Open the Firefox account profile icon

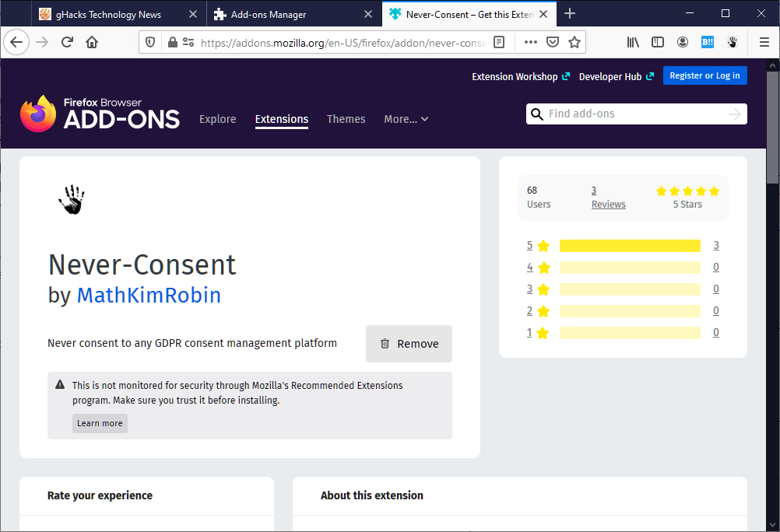[x=683, y=42]
